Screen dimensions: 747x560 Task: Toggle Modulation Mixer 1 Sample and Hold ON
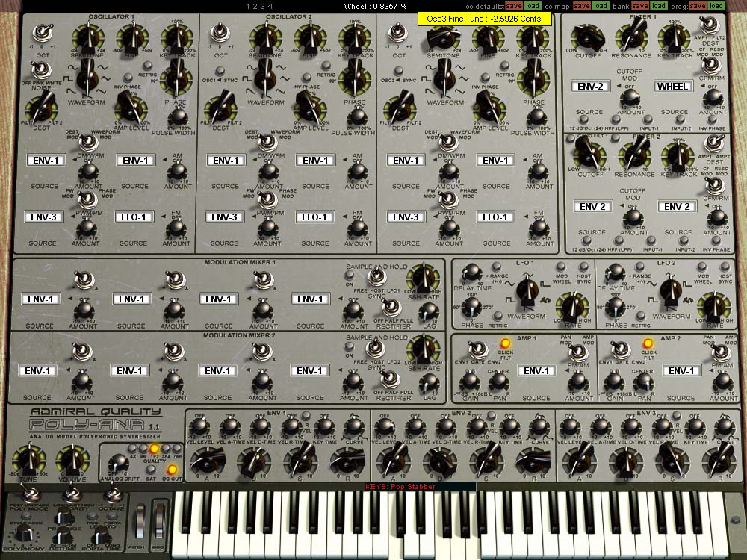pos(349,275)
